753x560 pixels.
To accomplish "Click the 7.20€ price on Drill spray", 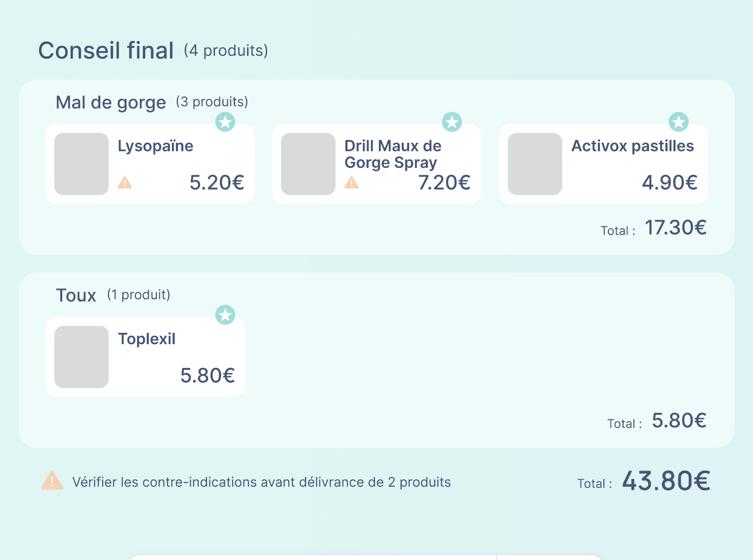I will tap(444, 183).
